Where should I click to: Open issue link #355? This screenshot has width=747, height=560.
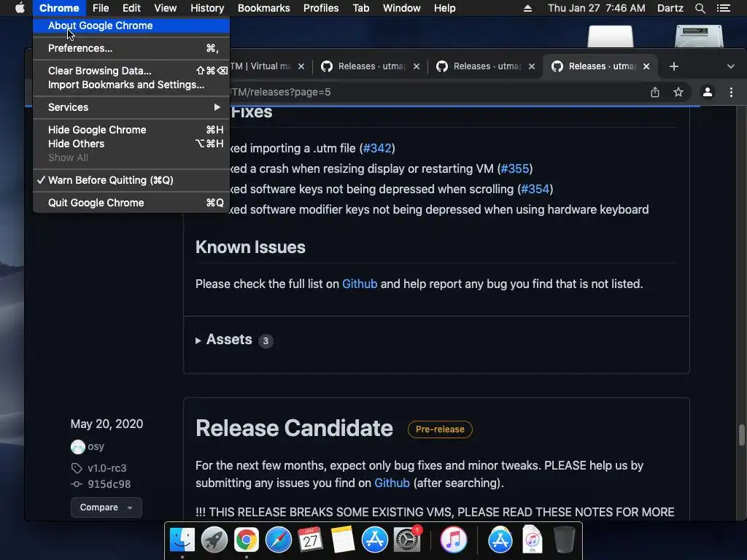click(x=515, y=168)
